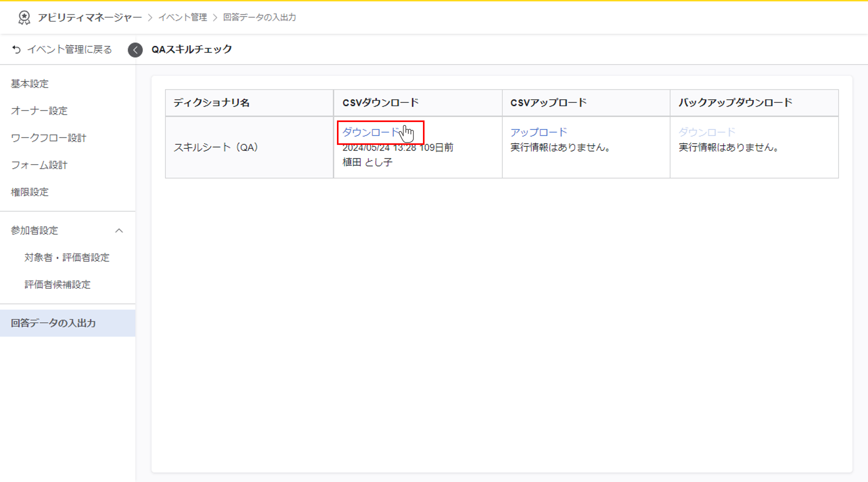Return via イベント管理に戻る link
The image size is (868, 482).
69,49
